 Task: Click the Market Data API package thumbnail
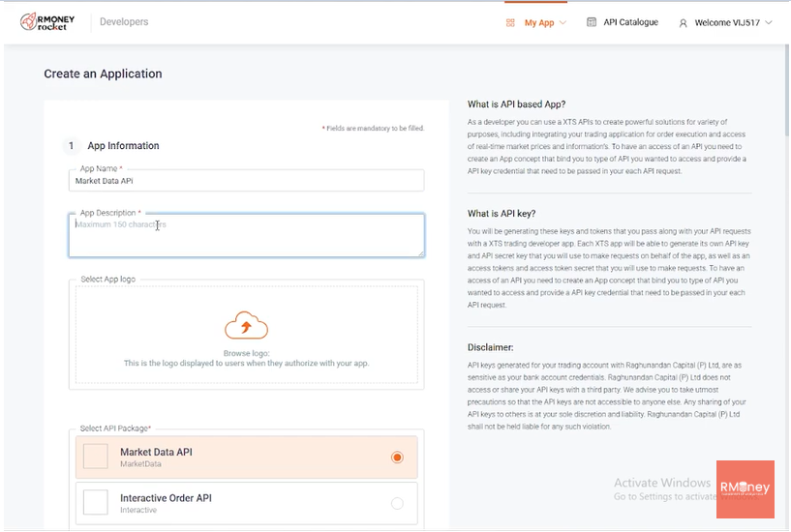pos(96,457)
